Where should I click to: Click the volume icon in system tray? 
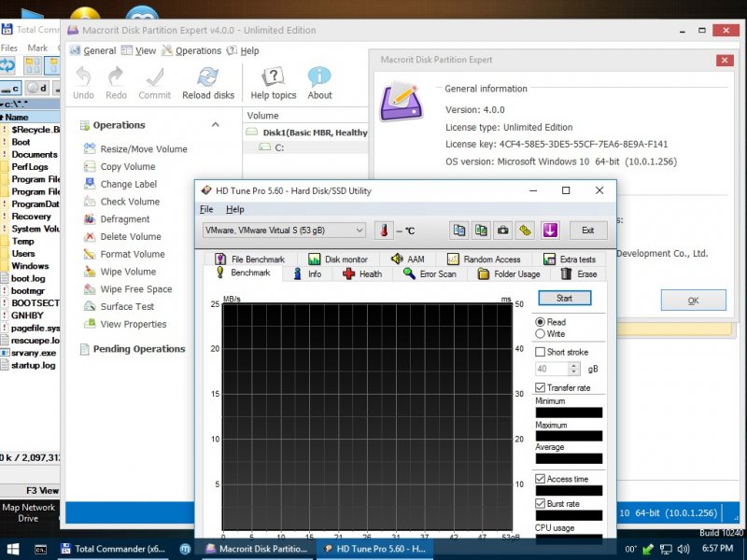tap(683, 549)
